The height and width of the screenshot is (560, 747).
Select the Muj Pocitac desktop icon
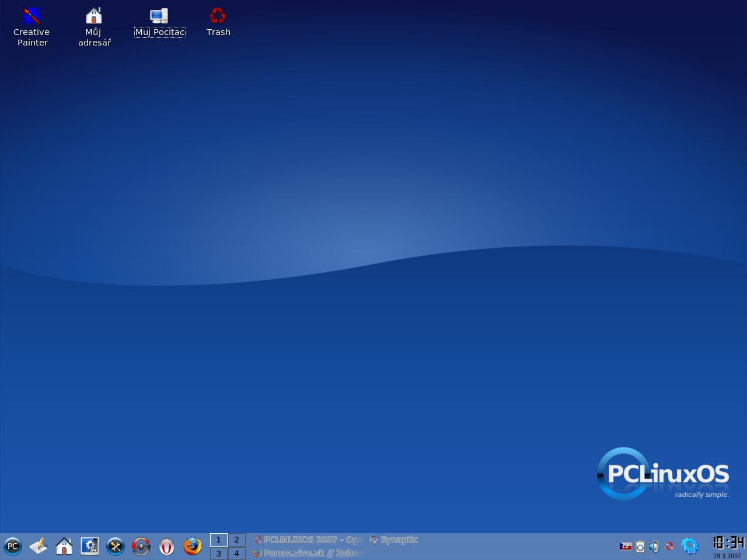click(x=159, y=23)
